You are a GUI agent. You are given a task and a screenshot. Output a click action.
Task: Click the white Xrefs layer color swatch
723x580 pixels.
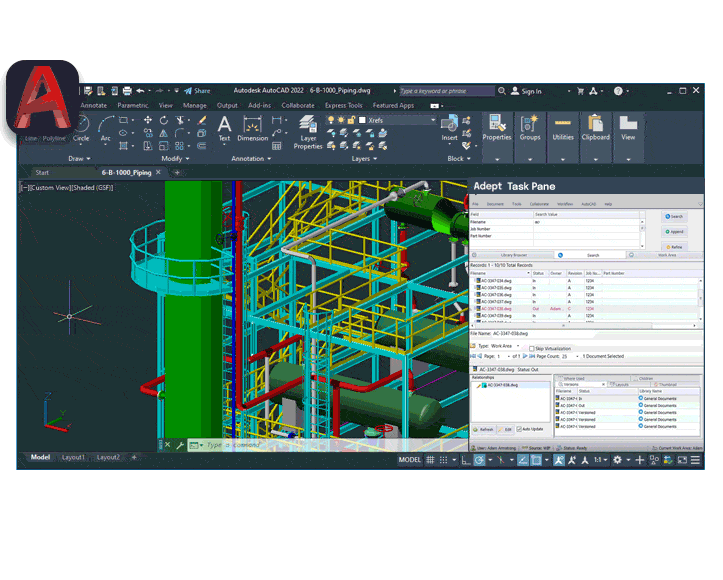pyautogui.click(x=362, y=120)
